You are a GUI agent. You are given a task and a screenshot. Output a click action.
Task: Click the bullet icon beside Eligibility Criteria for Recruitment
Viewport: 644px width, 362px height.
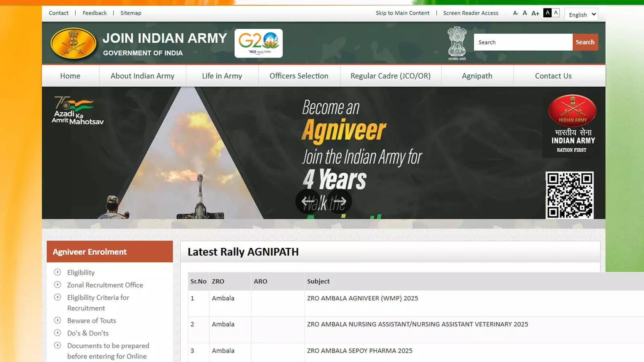(58, 297)
